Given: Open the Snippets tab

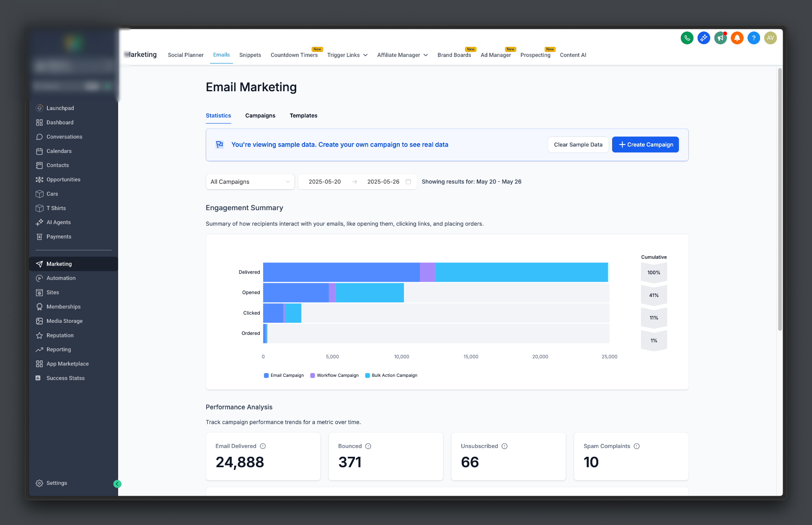Looking at the screenshot, I should (x=250, y=55).
